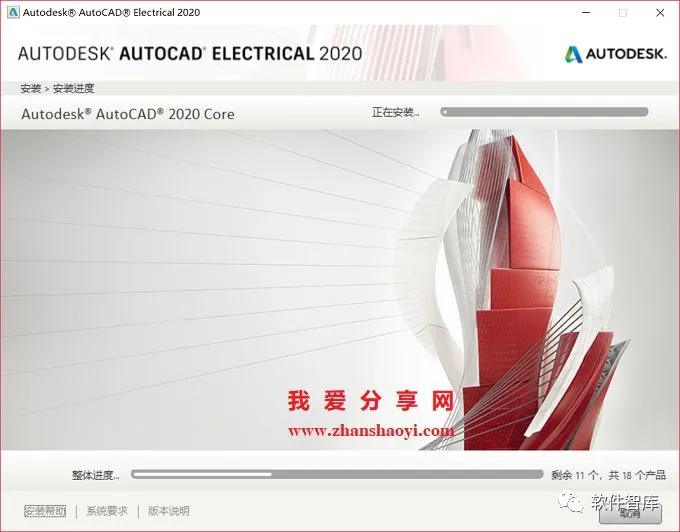Viewport: 680px width, 532px height.
Task: Click the window title Autodesk AutoCAD Electrical 2020
Action: click(x=111, y=13)
